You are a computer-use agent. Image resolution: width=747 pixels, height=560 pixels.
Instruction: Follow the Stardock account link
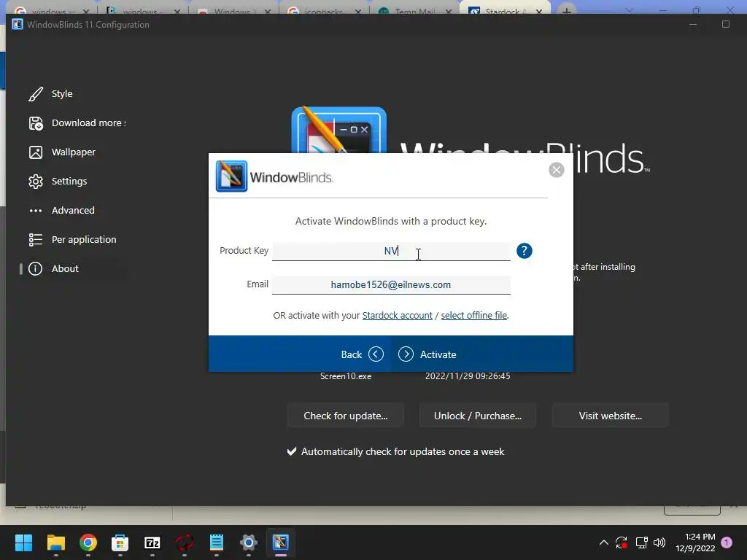(x=397, y=315)
